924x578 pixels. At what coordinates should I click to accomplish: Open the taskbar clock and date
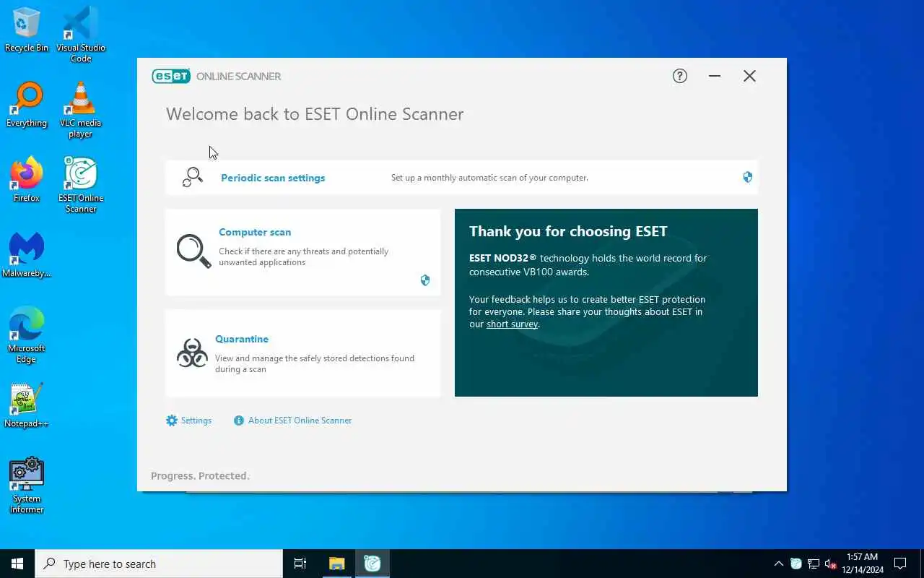pos(863,564)
